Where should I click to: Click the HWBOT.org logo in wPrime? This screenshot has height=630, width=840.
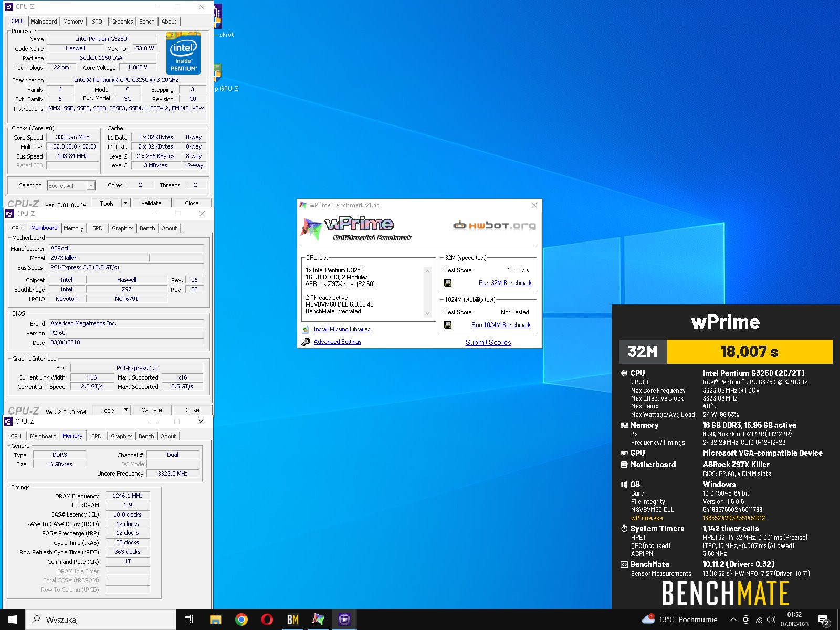click(x=494, y=226)
